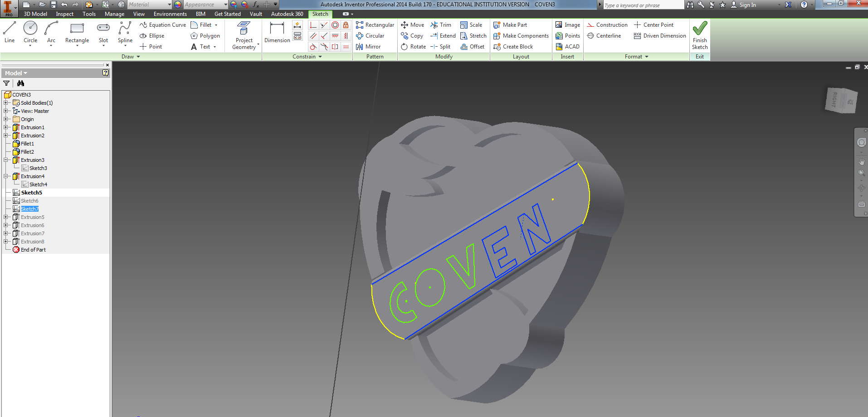Image resolution: width=868 pixels, height=417 pixels.
Task: Expand the Extrusion1 tree node
Action: coord(6,127)
